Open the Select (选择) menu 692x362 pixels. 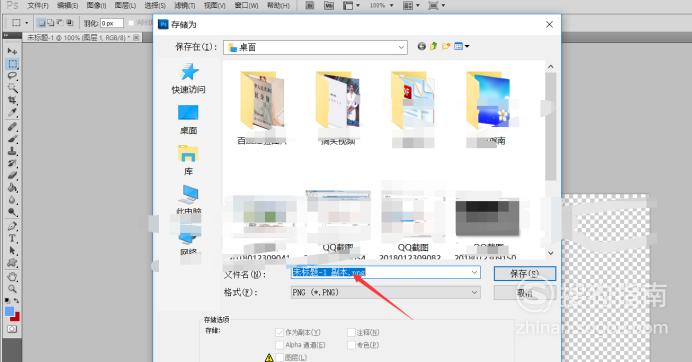point(155,6)
